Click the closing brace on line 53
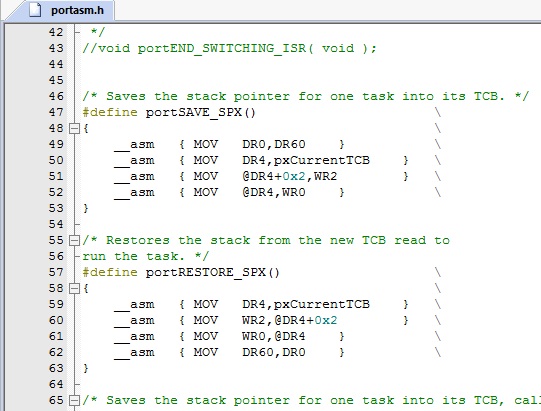The image size is (541, 411). click(x=86, y=208)
